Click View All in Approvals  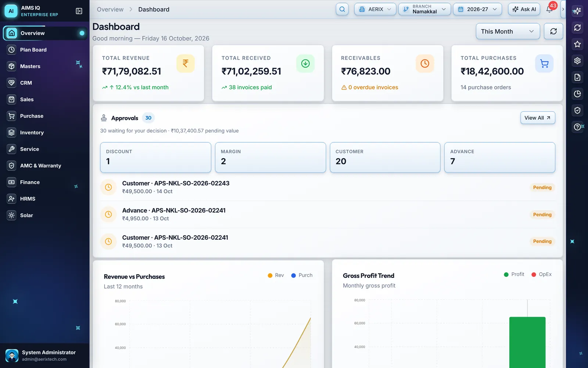pos(538,118)
